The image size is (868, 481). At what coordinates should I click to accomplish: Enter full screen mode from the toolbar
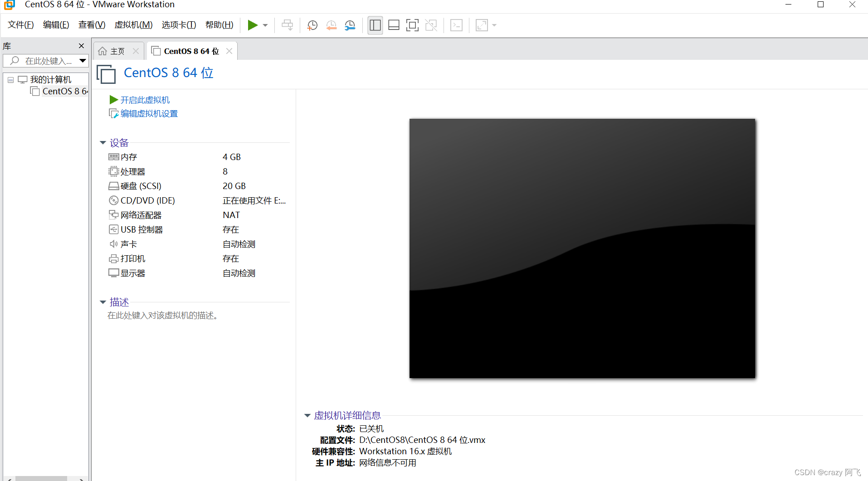click(412, 25)
